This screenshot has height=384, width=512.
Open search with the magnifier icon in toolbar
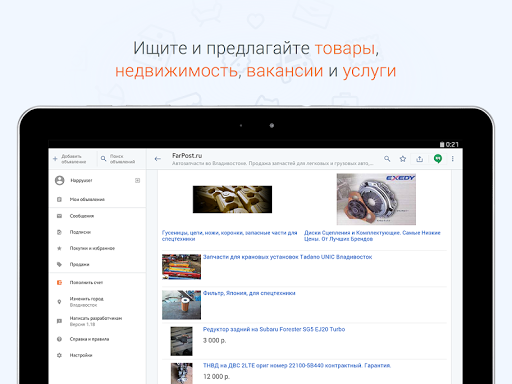coord(387,159)
